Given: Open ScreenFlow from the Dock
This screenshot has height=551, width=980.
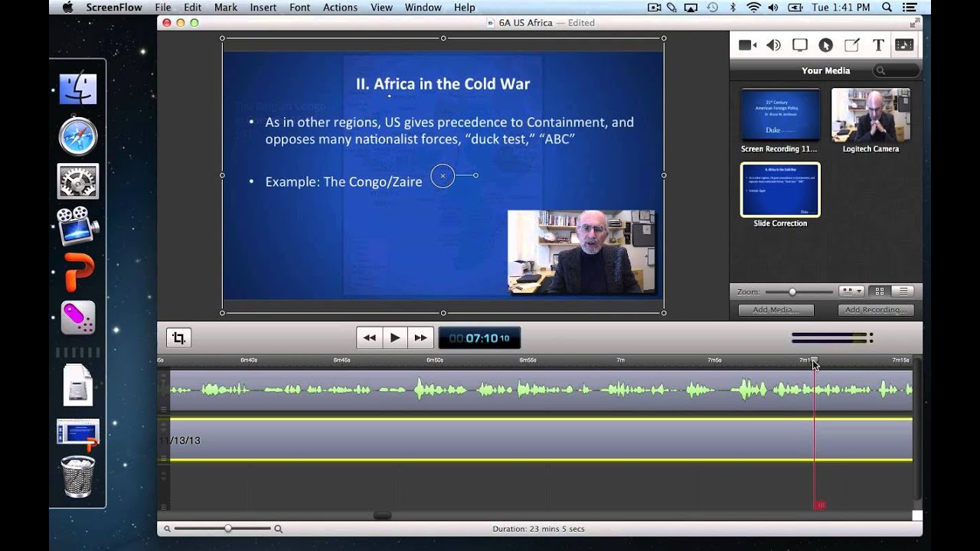Looking at the screenshot, I should (78, 226).
